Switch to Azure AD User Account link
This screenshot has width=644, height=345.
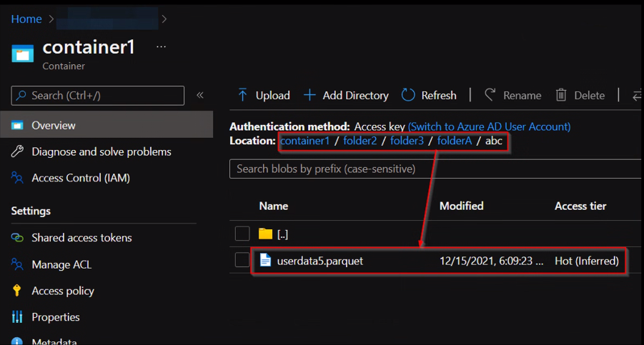[x=489, y=126]
